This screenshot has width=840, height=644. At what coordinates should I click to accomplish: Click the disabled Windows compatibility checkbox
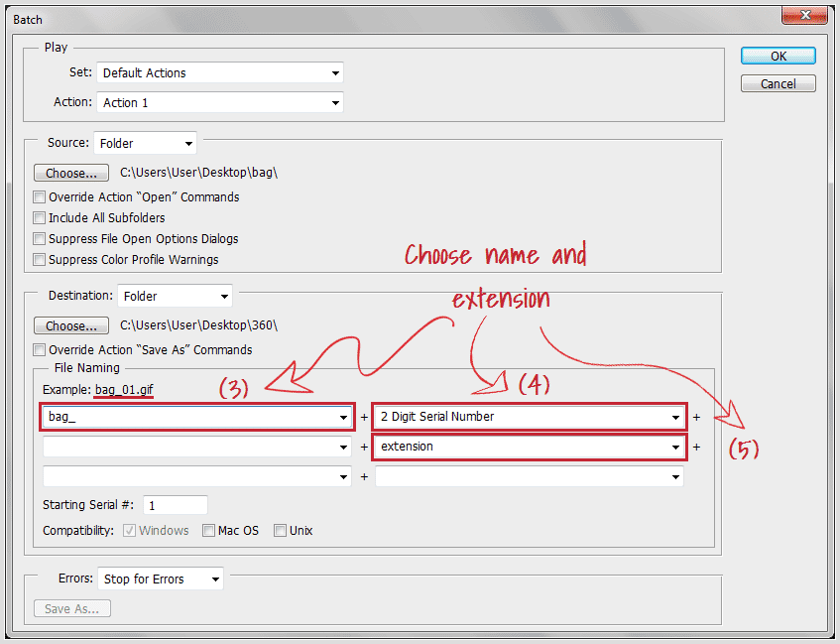tap(129, 530)
